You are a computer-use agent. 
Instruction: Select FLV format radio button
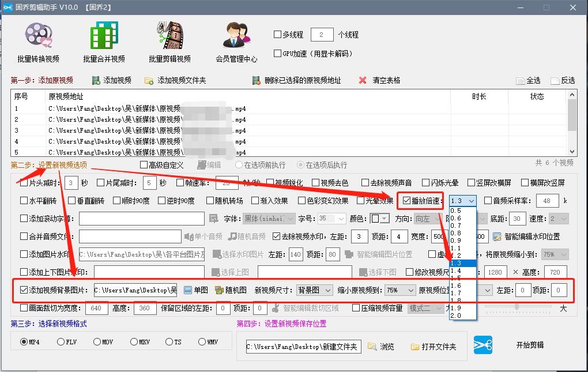(61, 341)
